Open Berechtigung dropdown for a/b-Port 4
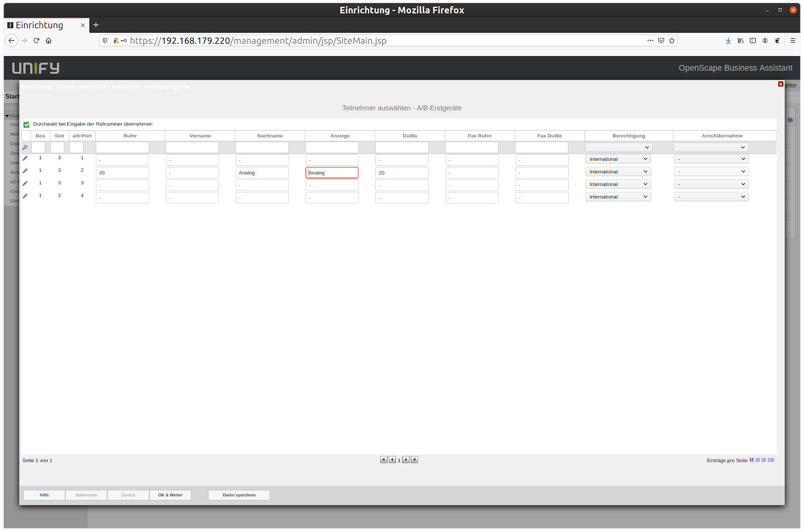 click(618, 196)
